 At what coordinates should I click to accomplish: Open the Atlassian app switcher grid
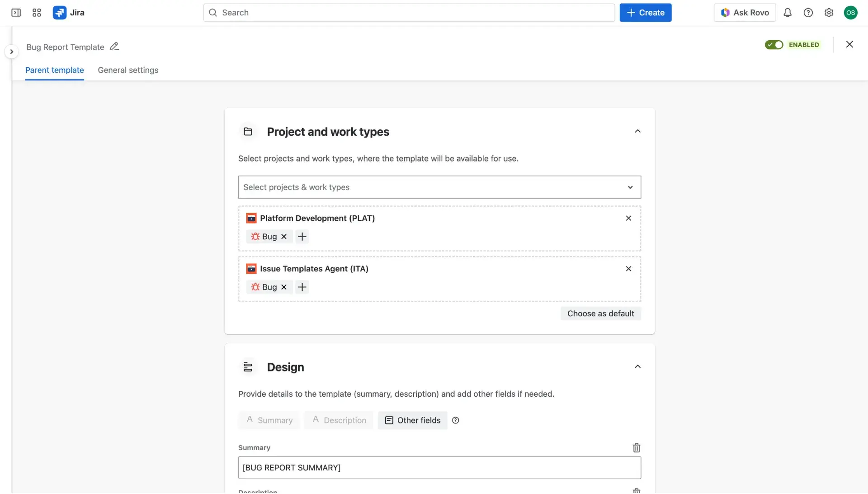point(37,12)
